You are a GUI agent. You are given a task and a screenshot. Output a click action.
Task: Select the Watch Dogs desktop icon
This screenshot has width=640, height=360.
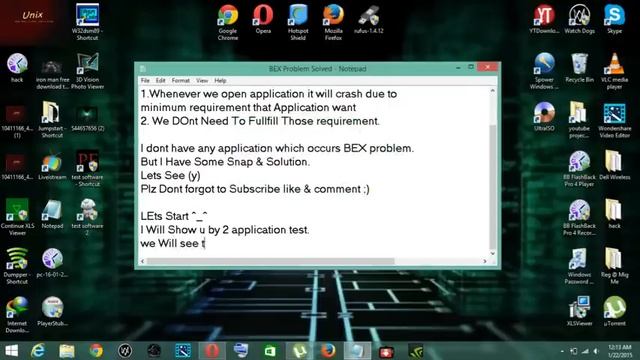(579, 19)
